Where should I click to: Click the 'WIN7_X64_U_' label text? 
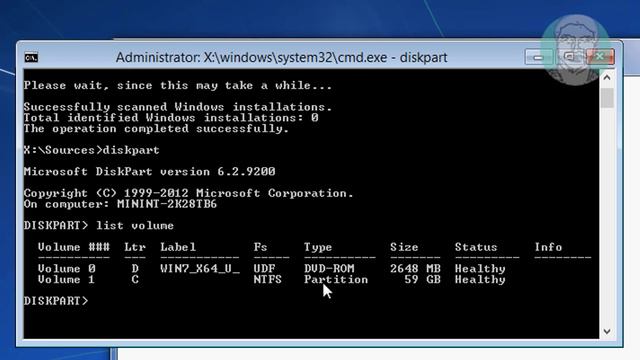tap(200, 269)
